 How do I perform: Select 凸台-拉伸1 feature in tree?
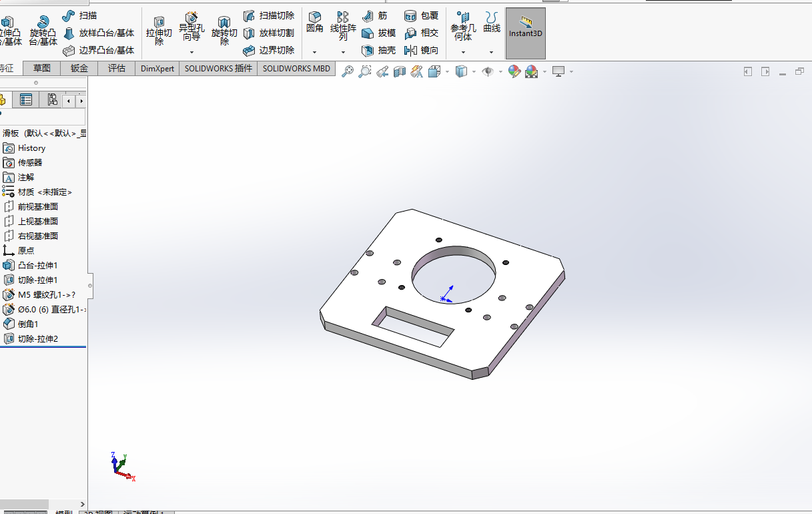(31, 266)
